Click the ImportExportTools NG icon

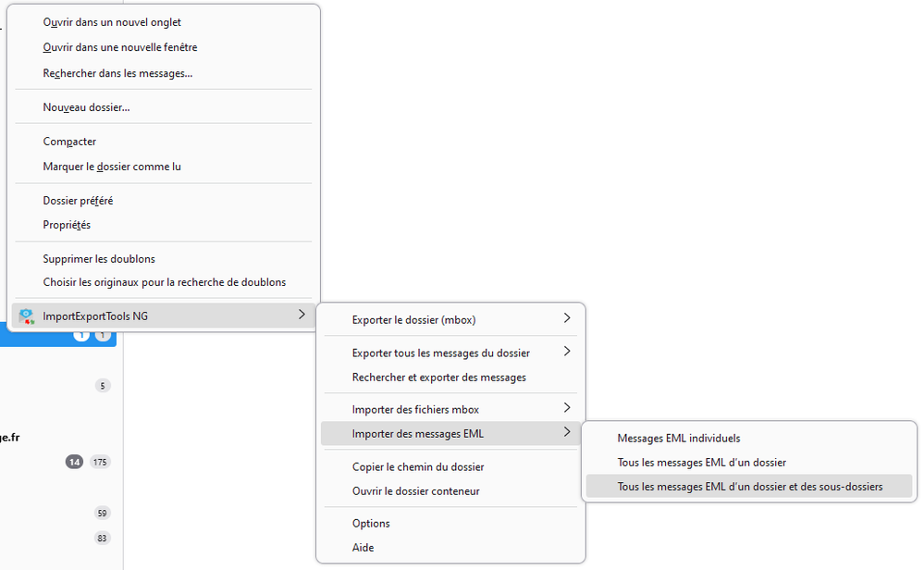27,316
